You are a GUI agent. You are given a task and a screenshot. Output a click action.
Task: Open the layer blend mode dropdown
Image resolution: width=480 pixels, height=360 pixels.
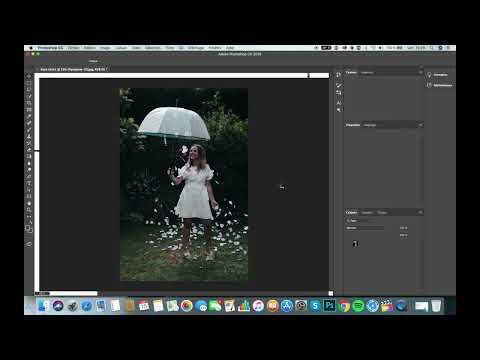365,228
